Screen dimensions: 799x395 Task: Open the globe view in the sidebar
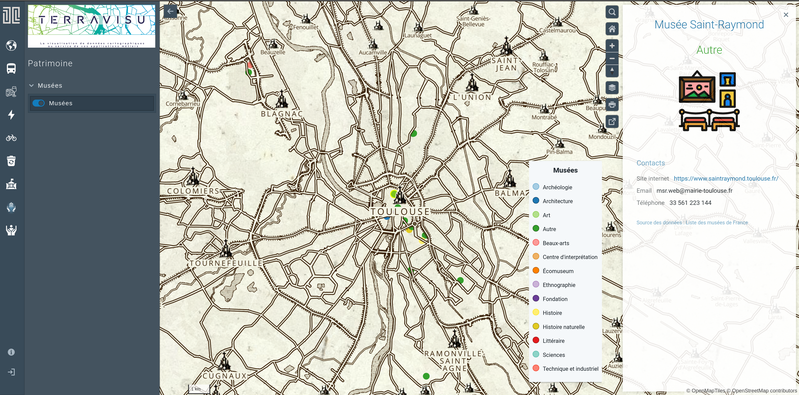pyautogui.click(x=11, y=46)
